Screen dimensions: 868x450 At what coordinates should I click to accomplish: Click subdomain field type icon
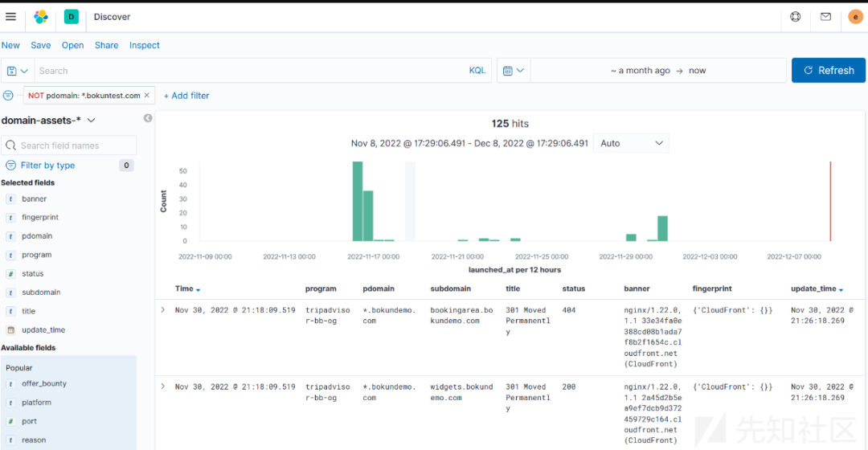[x=10, y=292]
